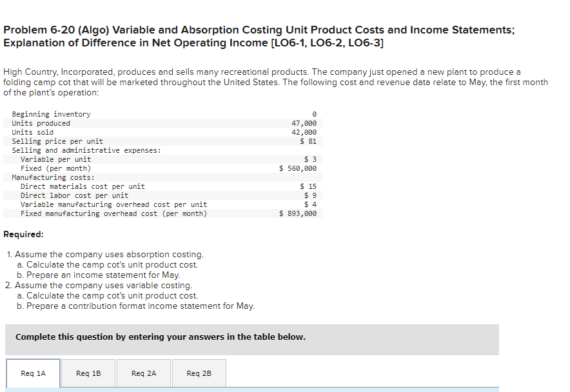Click the Manufacturing costs heading

(x=46, y=177)
